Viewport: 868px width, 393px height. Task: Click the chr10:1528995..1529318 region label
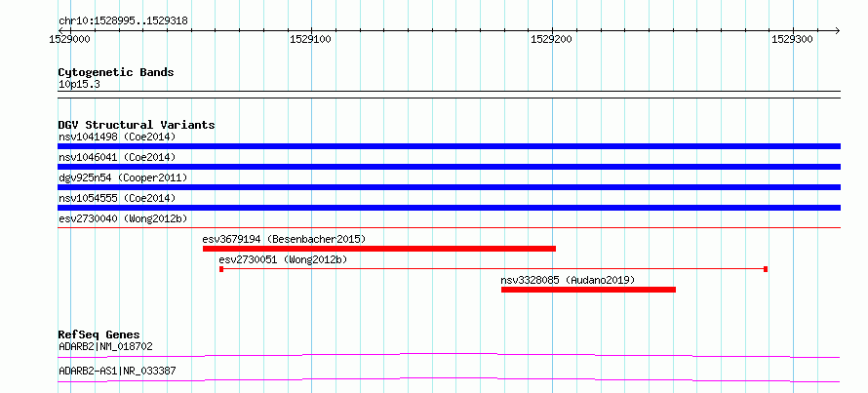123,21
